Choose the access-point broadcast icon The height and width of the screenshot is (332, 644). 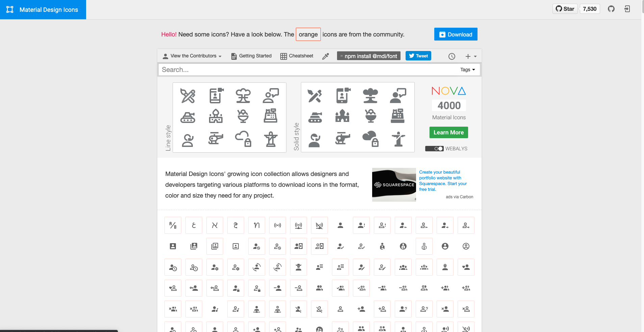click(278, 225)
